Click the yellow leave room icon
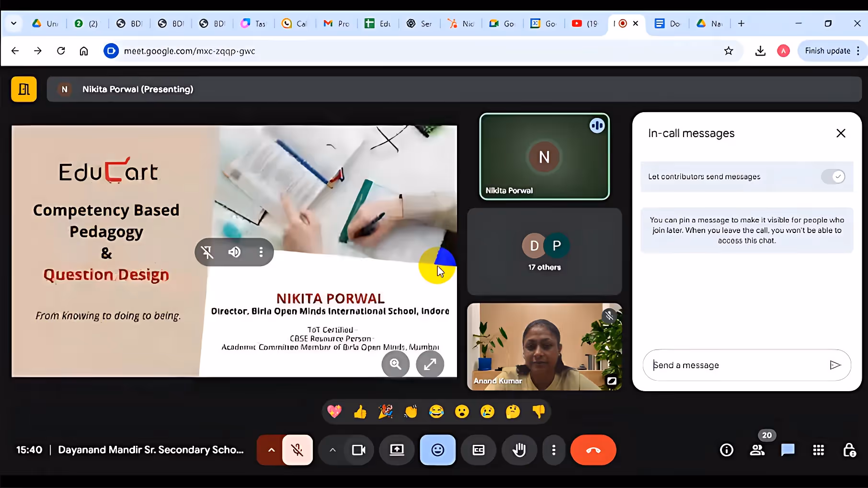 click(24, 89)
